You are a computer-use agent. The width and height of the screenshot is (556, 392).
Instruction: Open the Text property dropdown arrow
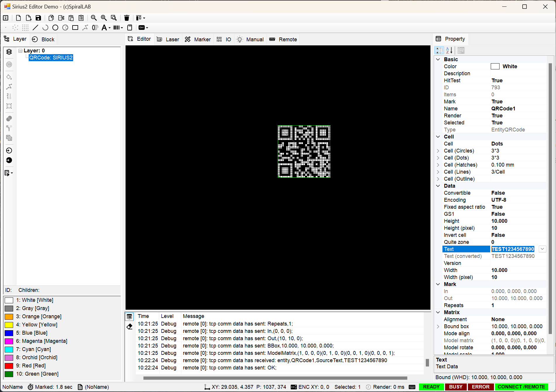pyautogui.click(x=542, y=249)
